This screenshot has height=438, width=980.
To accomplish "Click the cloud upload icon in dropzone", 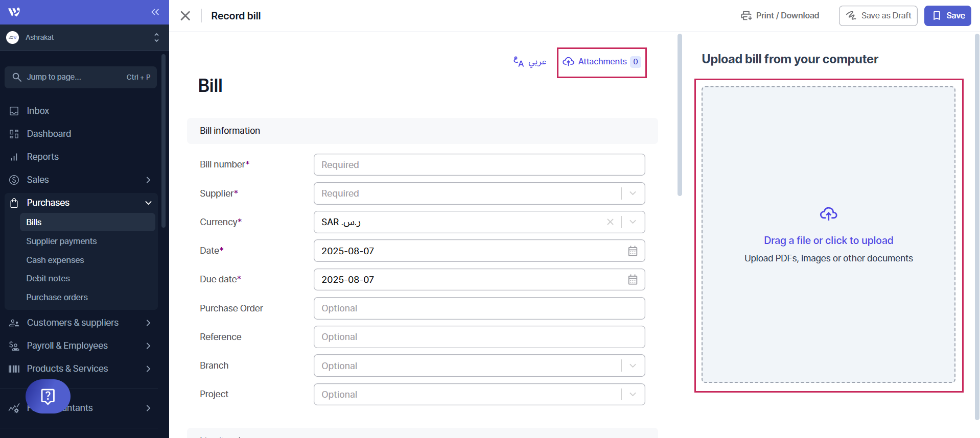I will [828, 214].
